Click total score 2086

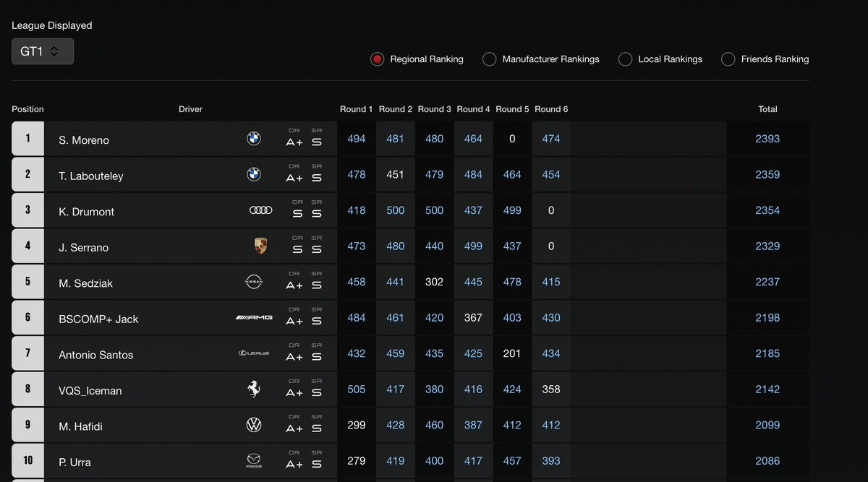767,460
